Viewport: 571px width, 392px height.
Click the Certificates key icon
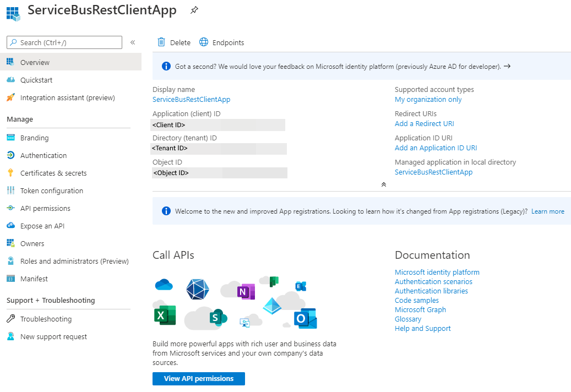coord(10,173)
